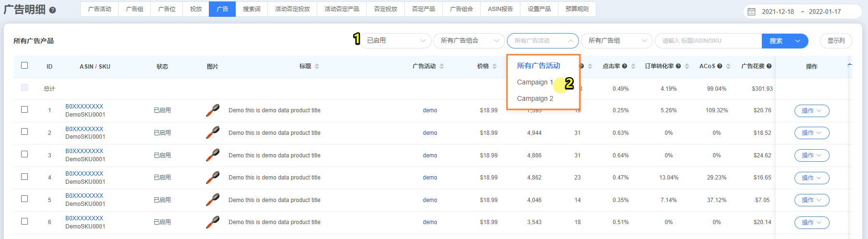Click the sort icon on 标题 column
The height and width of the screenshot is (239, 868).
(317, 66)
